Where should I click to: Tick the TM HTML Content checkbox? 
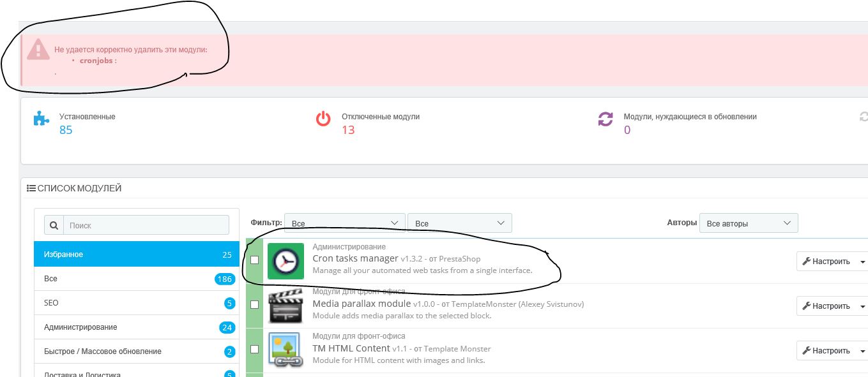(x=254, y=350)
